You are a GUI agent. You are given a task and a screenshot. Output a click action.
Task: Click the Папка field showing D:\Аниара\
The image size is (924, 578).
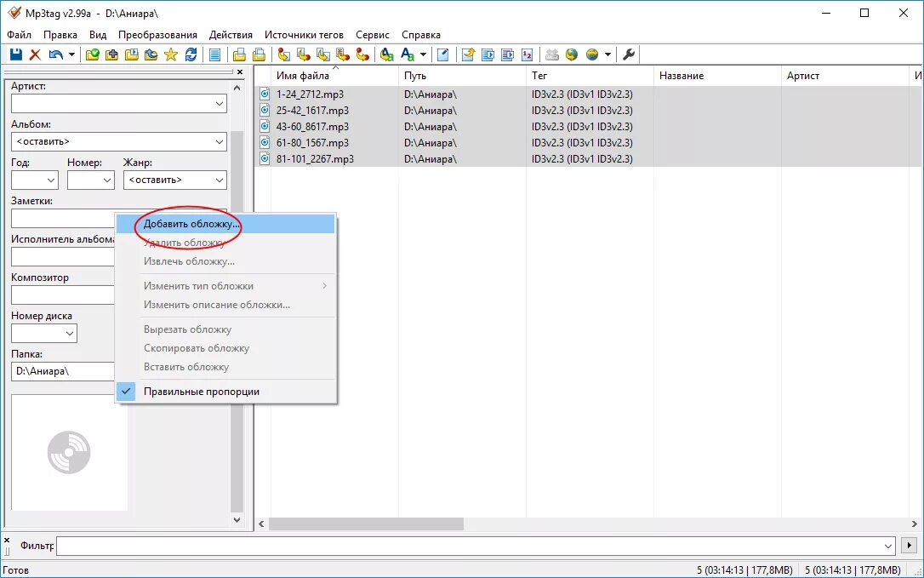pos(63,371)
